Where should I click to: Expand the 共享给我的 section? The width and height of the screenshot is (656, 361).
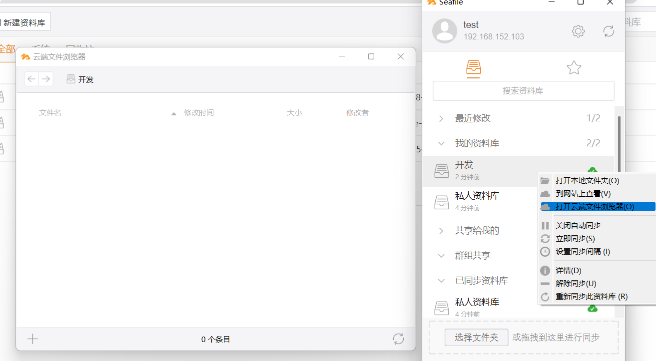[441, 230]
